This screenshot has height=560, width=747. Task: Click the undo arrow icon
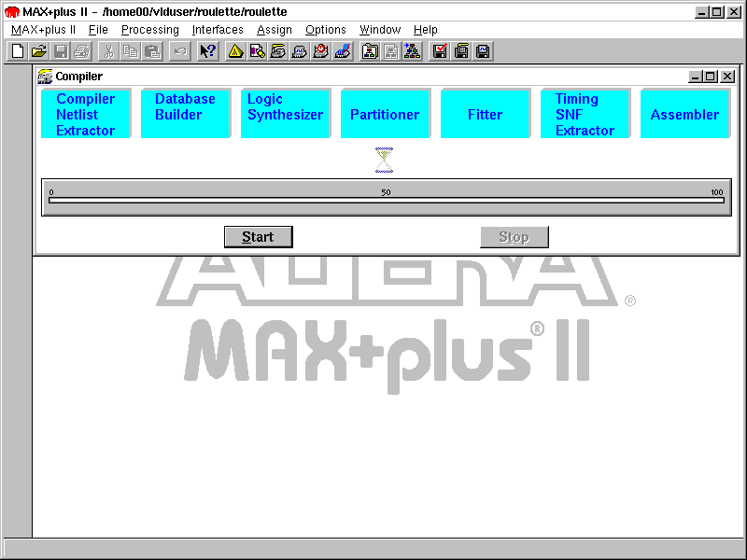(x=179, y=51)
